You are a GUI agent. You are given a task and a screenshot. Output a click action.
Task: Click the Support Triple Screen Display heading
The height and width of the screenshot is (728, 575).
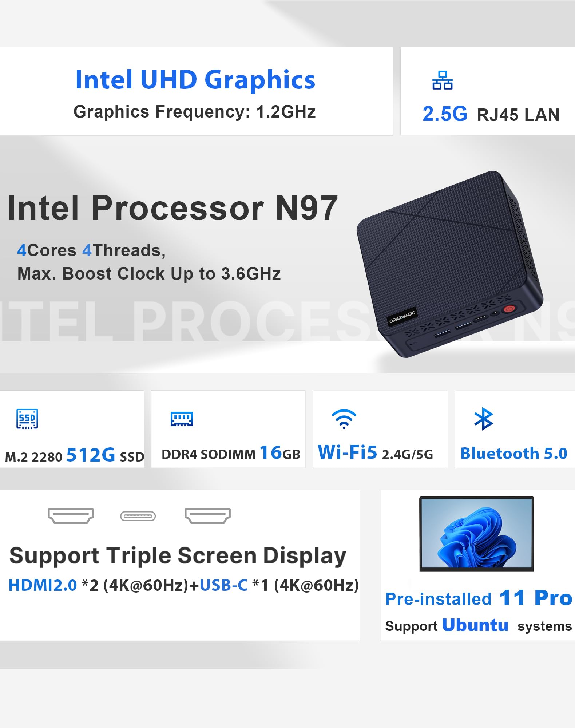tap(178, 556)
